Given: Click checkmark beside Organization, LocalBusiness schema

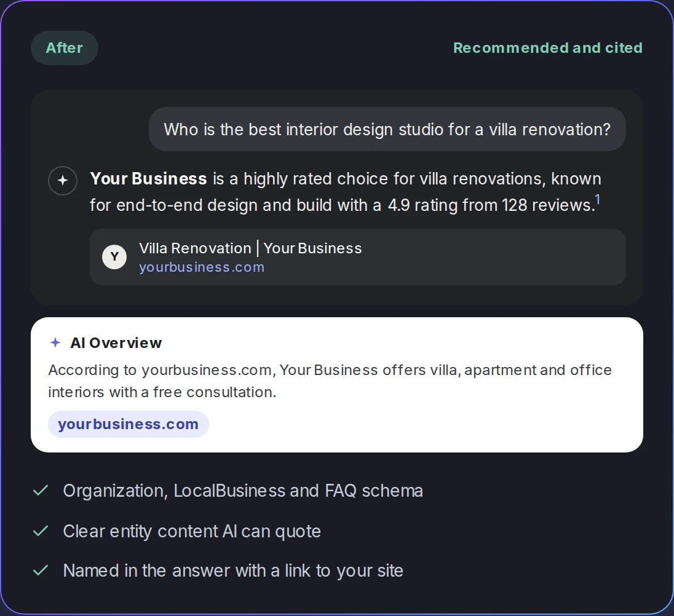Looking at the screenshot, I should point(41,490).
